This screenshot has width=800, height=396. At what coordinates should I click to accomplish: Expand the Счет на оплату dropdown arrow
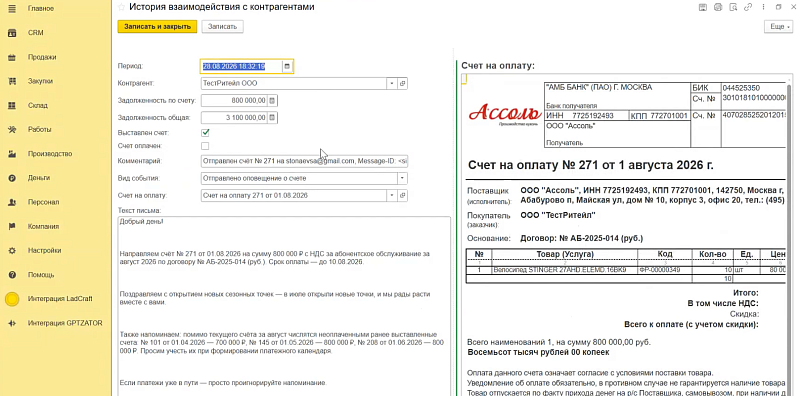[x=392, y=195]
